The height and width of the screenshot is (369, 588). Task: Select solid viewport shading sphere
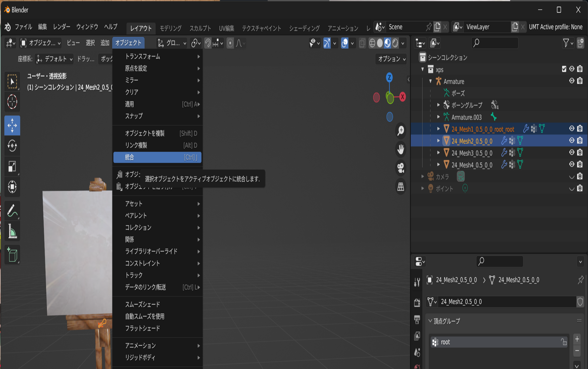(380, 43)
